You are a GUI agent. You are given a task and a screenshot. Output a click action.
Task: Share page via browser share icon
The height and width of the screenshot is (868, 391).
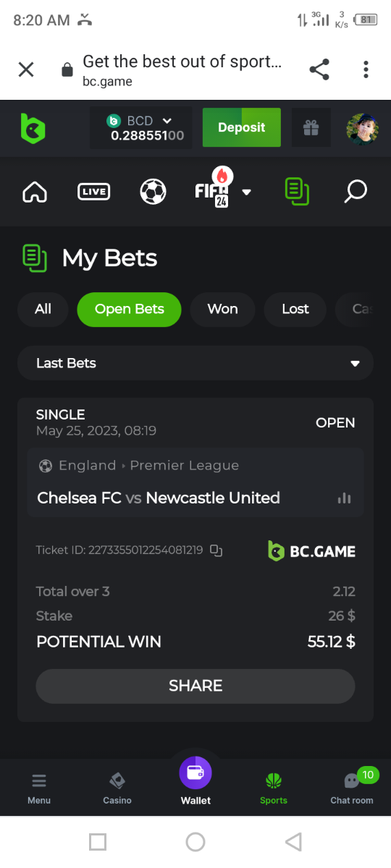pos(319,69)
